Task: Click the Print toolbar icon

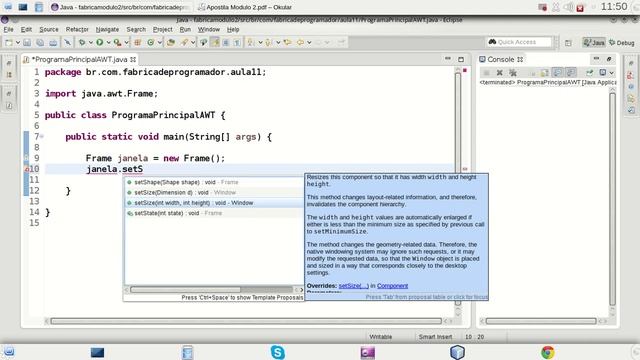Action: click(53, 42)
